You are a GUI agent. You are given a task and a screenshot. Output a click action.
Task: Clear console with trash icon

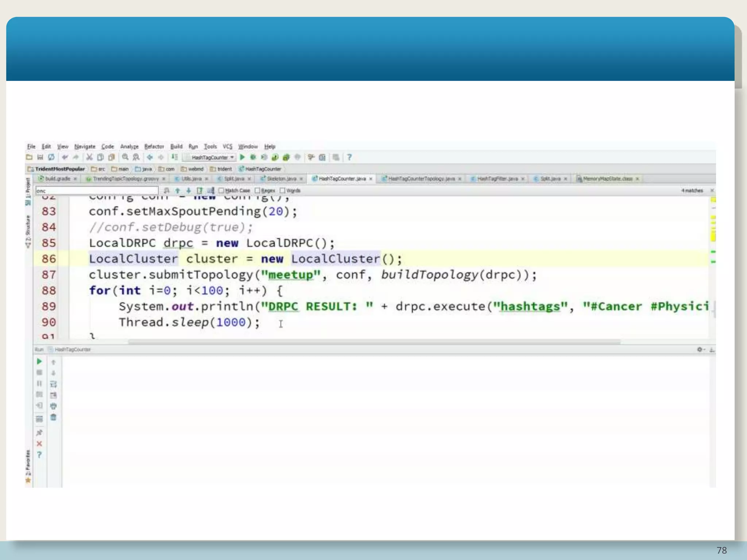[53, 417]
